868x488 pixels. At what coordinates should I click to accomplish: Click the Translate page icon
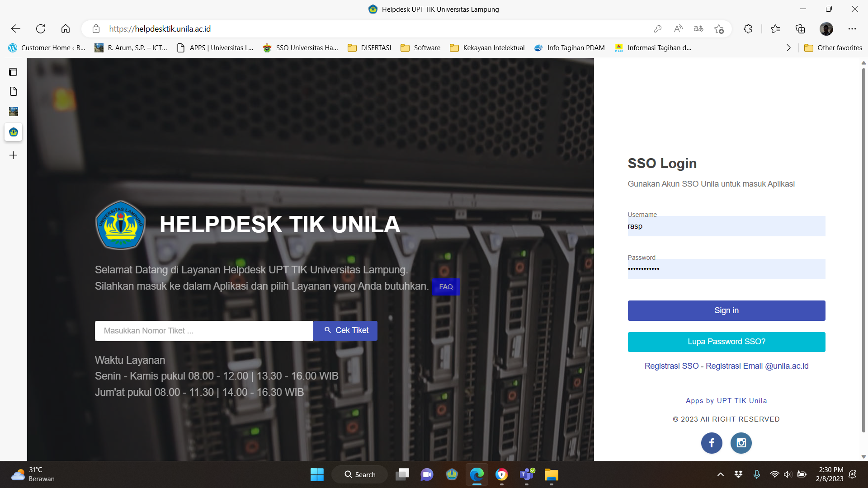coord(698,29)
